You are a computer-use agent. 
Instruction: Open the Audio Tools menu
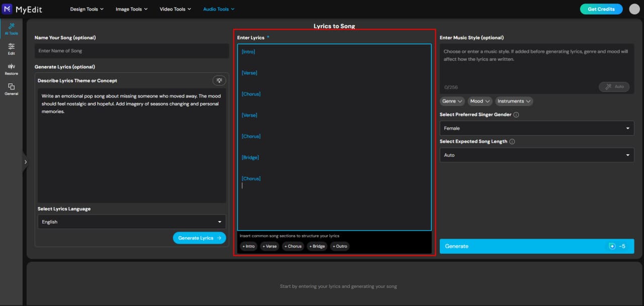[x=218, y=9]
